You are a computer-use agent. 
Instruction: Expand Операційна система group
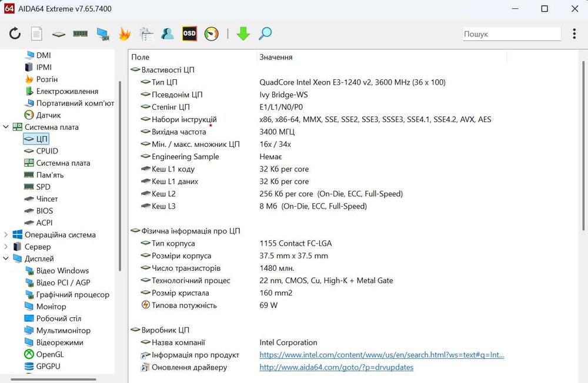[x=6, y=235]
